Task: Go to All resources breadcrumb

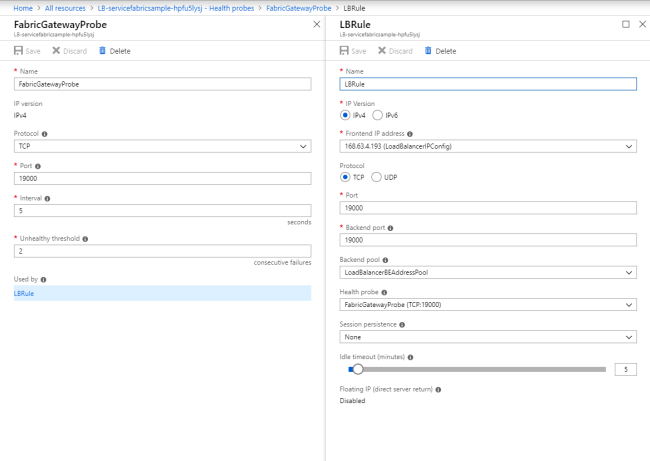Action: [65, 8]
